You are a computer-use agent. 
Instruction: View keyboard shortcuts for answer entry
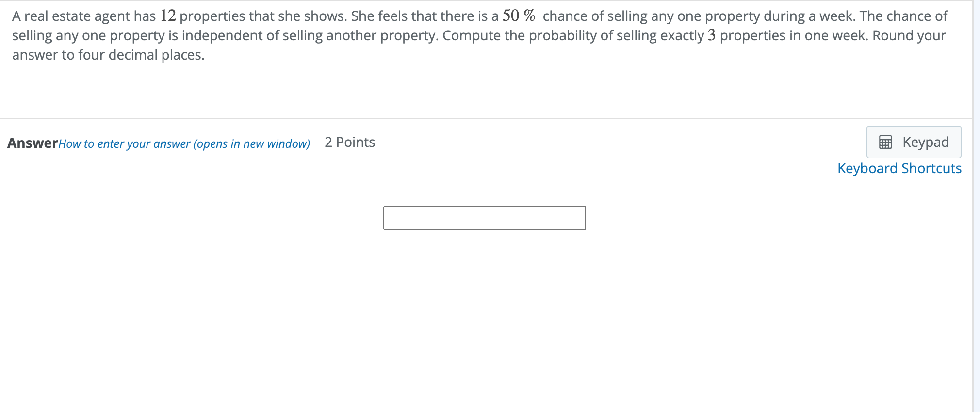pos(899,168)
